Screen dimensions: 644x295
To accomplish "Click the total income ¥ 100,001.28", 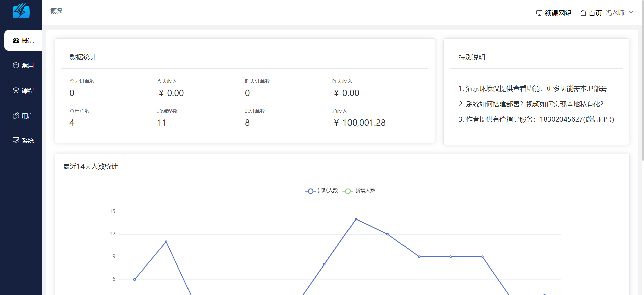I will [x=360, y=123].
